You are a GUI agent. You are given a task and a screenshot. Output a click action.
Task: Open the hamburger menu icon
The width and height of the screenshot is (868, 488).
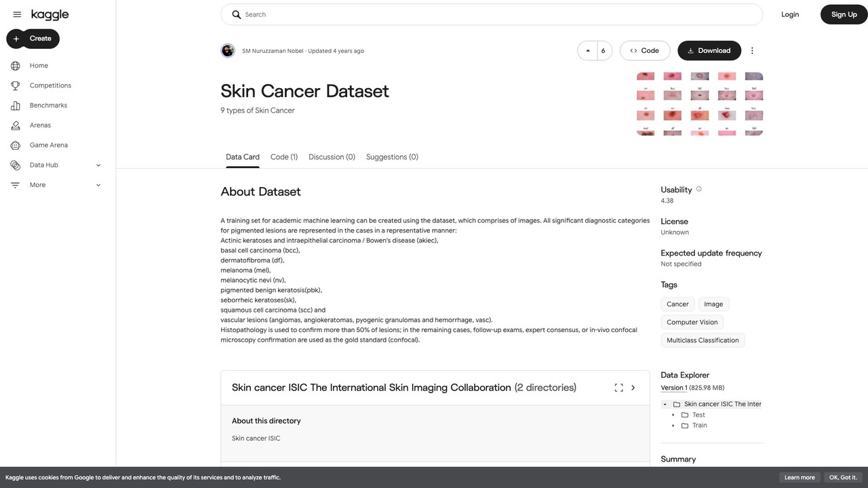(17, 14)
